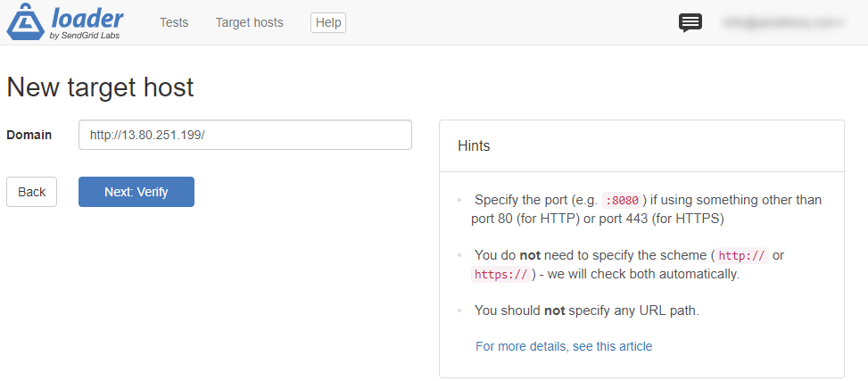Click the Domain field label

coord(29,135)
